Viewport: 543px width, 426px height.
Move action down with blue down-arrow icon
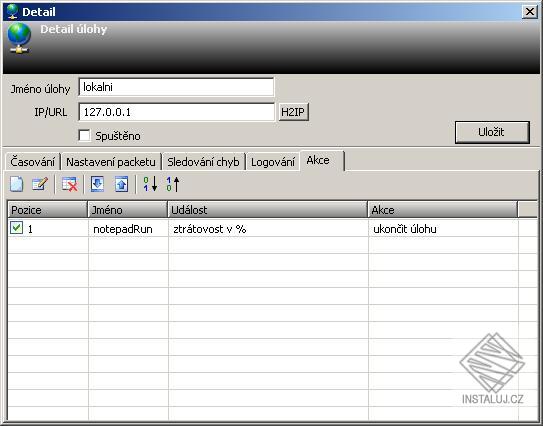[97, 184]
